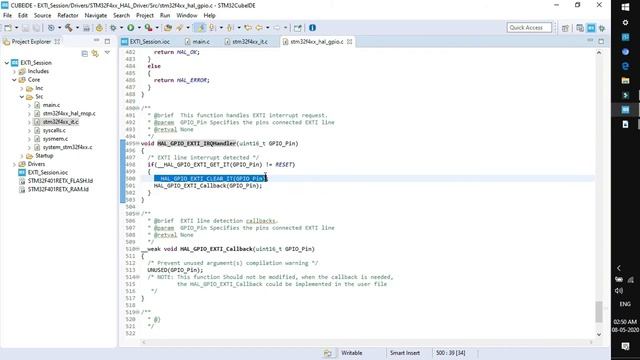Image resolution: width=640 pixels, height=360 pixels.
Task: Click the green Run icon
Action: 131,28
